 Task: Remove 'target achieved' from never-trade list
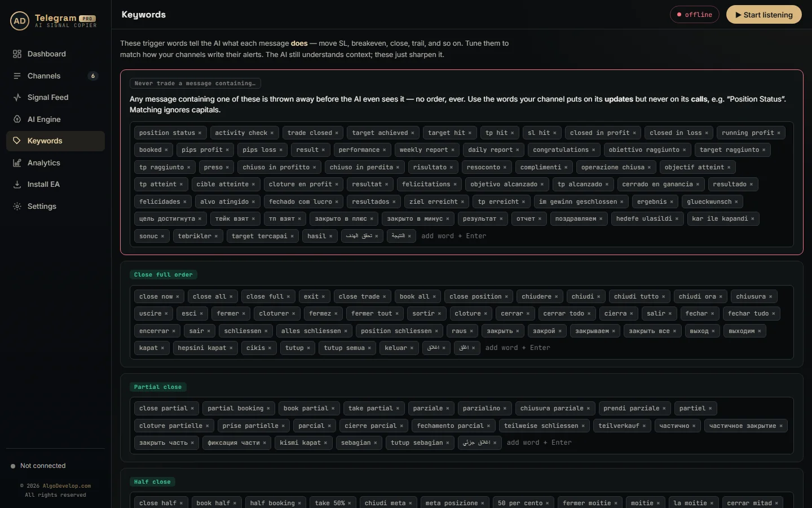(412, 133)
